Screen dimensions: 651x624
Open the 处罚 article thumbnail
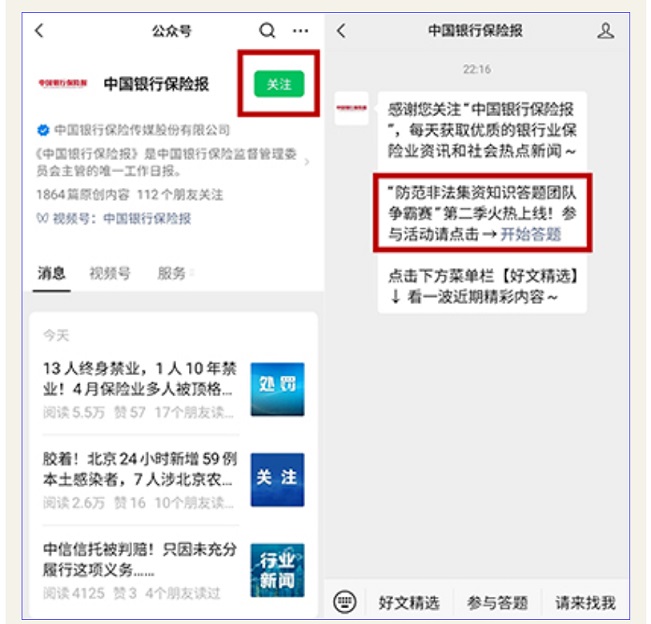click(x=277, y=389)
